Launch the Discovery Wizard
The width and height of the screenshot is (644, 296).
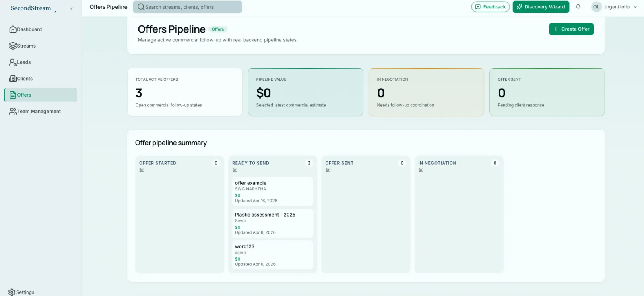pyautogui.click(x=541, y=7)
